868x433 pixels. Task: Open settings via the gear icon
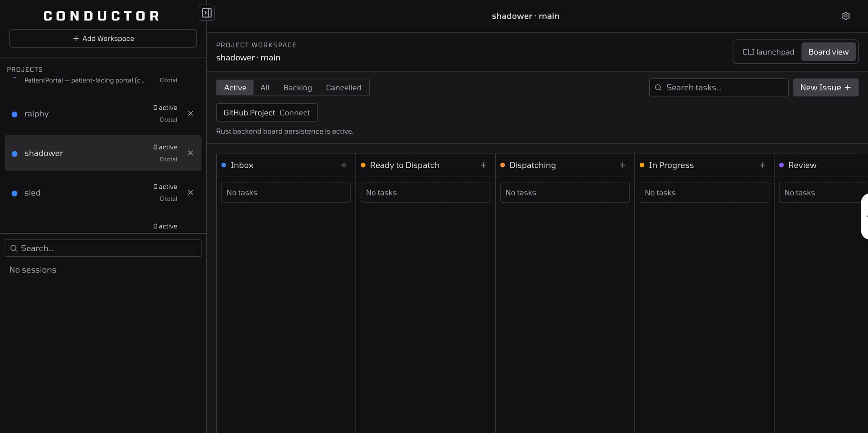845,16
